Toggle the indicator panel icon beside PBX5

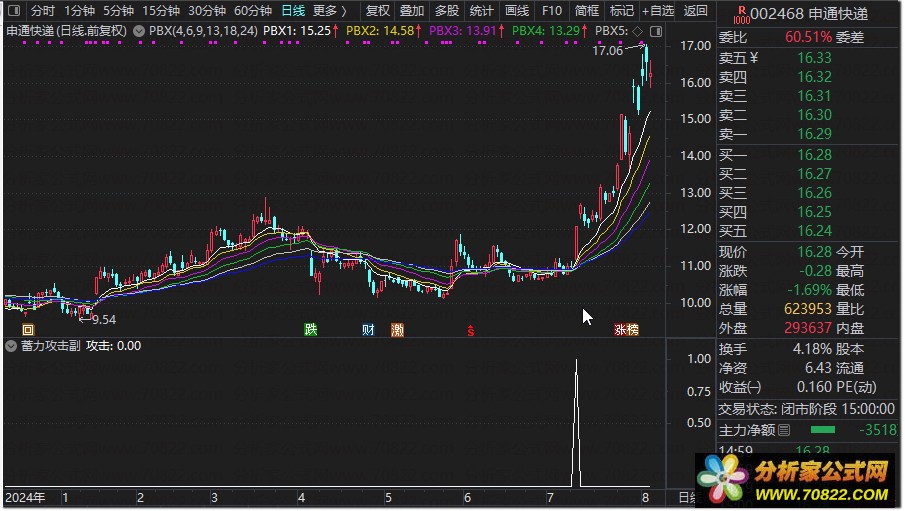(656, 31)
